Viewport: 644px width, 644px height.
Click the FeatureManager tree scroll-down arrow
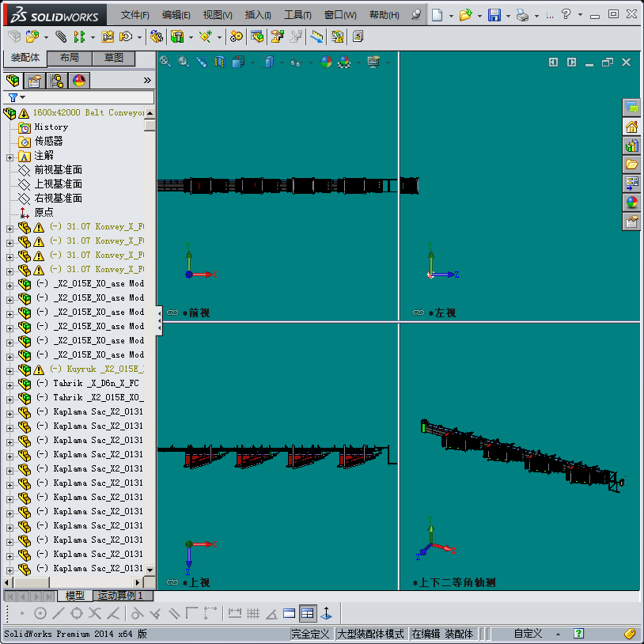pos(150,570)
